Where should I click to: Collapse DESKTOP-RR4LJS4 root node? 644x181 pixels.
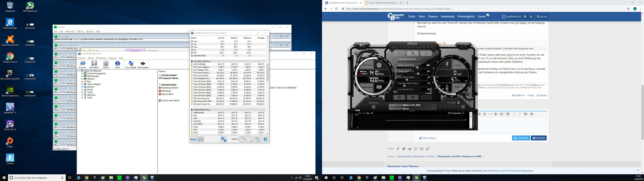(x=79, y=71)
